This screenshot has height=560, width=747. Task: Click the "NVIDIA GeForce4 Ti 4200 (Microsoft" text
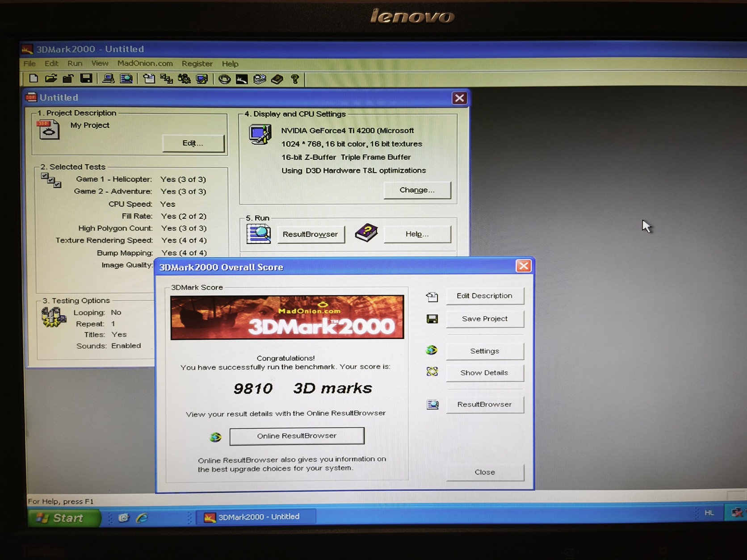click(348, 130)
